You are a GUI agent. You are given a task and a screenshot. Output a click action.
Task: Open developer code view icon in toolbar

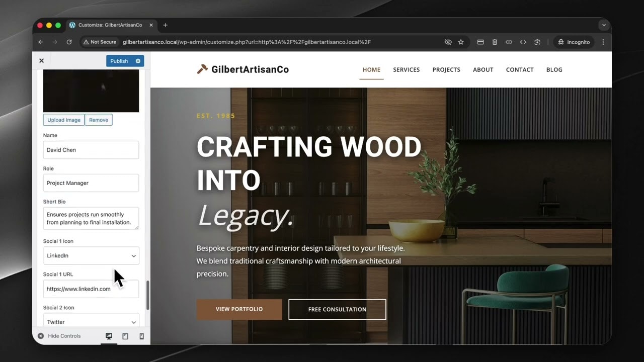523,42
